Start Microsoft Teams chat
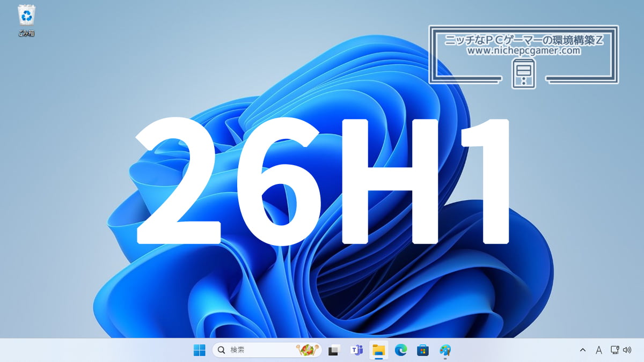Screen dimensions: 644x362 [x=356, y=350]
